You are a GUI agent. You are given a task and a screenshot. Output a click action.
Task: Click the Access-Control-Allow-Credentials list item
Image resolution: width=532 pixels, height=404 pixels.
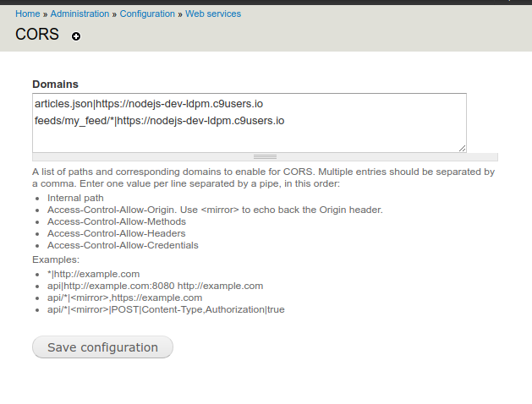click(x=123, y=245)
